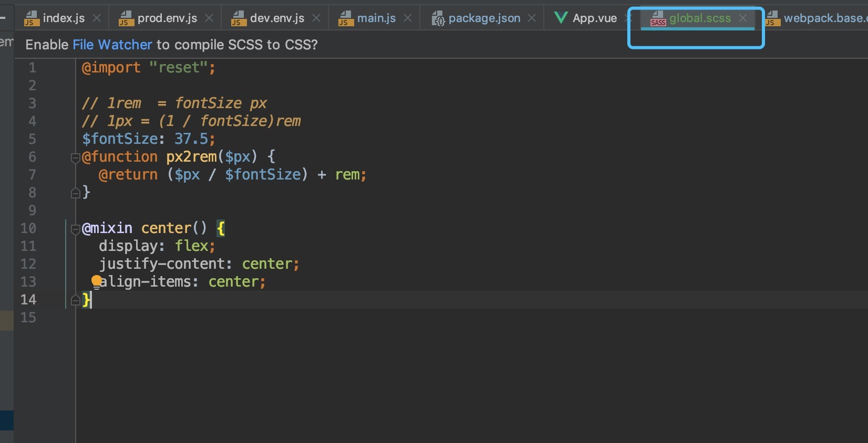
Task: Click the Vue logo icon on App.vue tab
Action: [x=561, y=18]
